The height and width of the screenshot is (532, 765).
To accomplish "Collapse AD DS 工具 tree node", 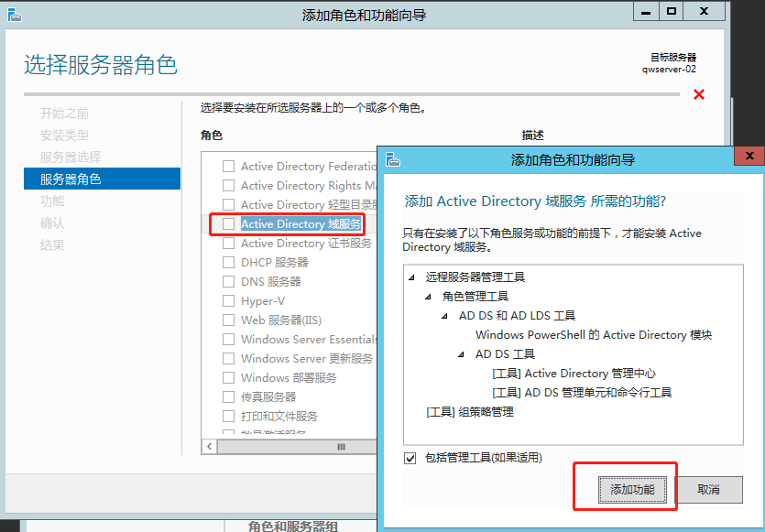I will click(462, 354).
